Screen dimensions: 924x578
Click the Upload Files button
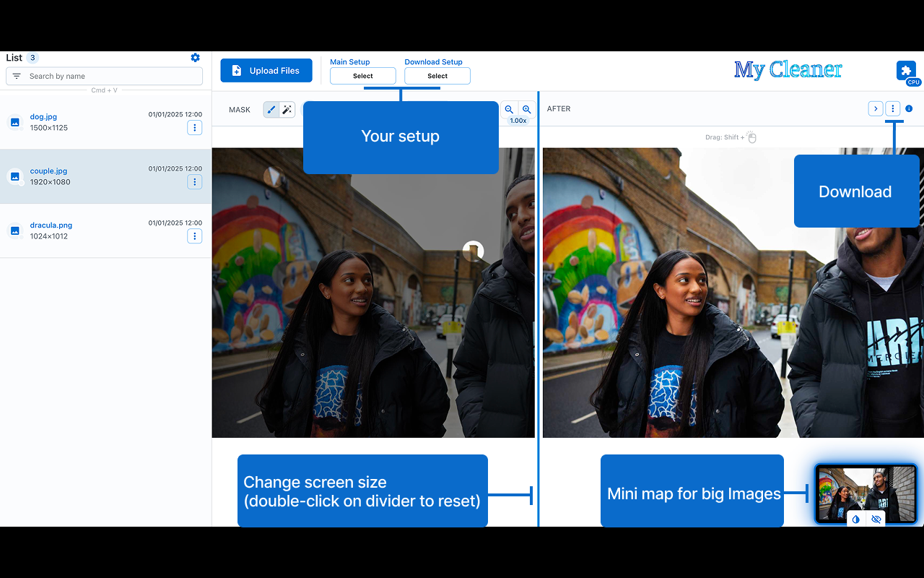click(266, 71)
